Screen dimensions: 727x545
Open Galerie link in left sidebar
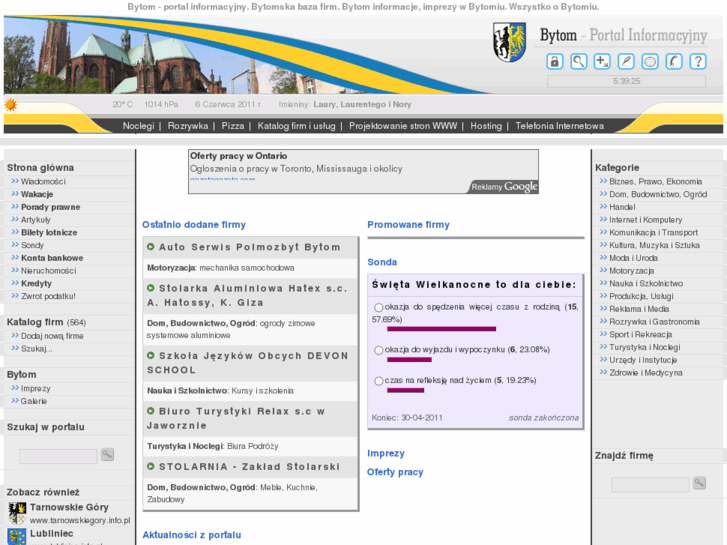pyautogui.click(x=34, y=401)
